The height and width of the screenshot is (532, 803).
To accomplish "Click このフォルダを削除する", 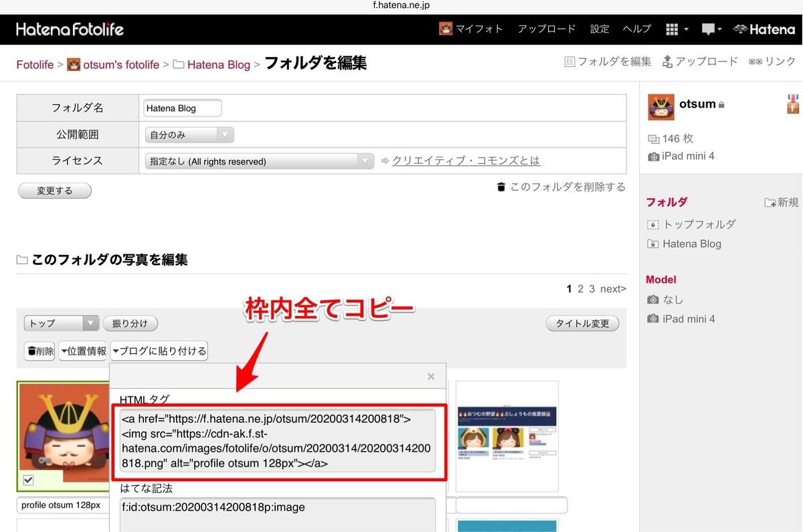I will [561, 187].
